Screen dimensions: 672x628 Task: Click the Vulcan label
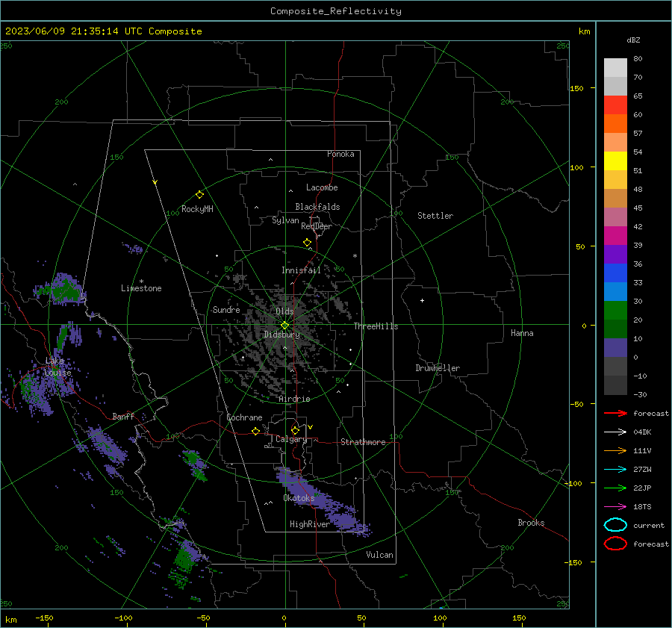(379, 555)
